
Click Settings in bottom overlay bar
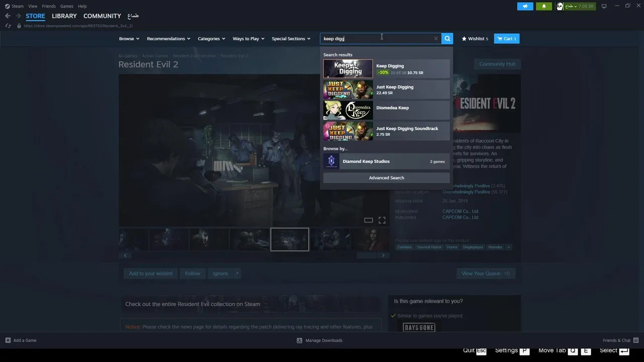coord(512,350)
